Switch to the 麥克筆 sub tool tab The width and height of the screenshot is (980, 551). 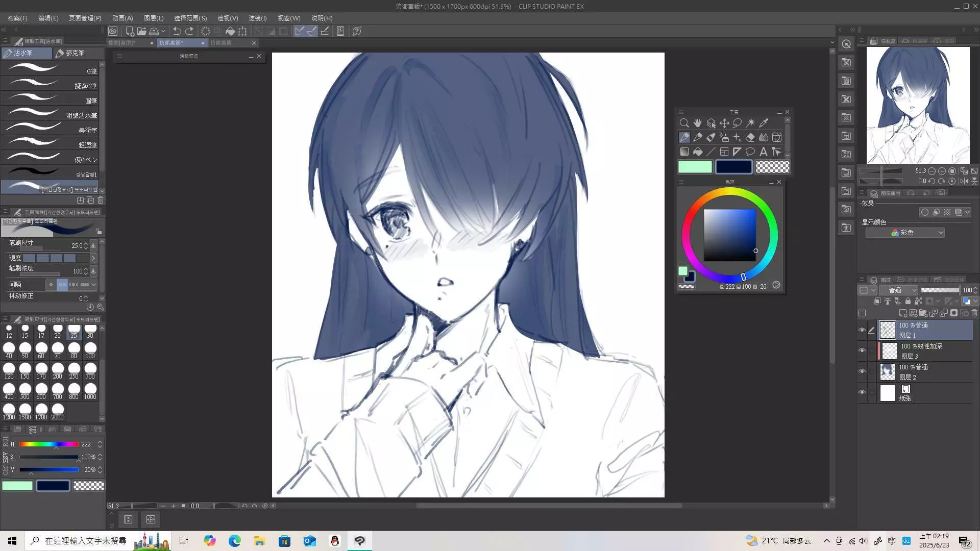(x=71, y=53)
